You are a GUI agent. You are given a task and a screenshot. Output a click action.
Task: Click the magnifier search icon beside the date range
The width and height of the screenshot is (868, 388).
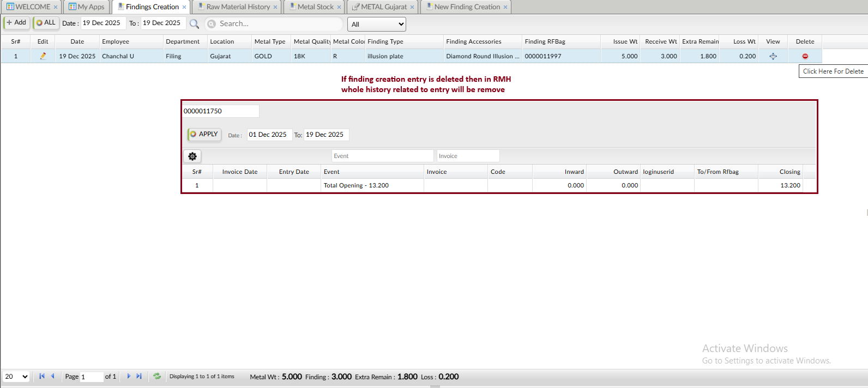194,23
